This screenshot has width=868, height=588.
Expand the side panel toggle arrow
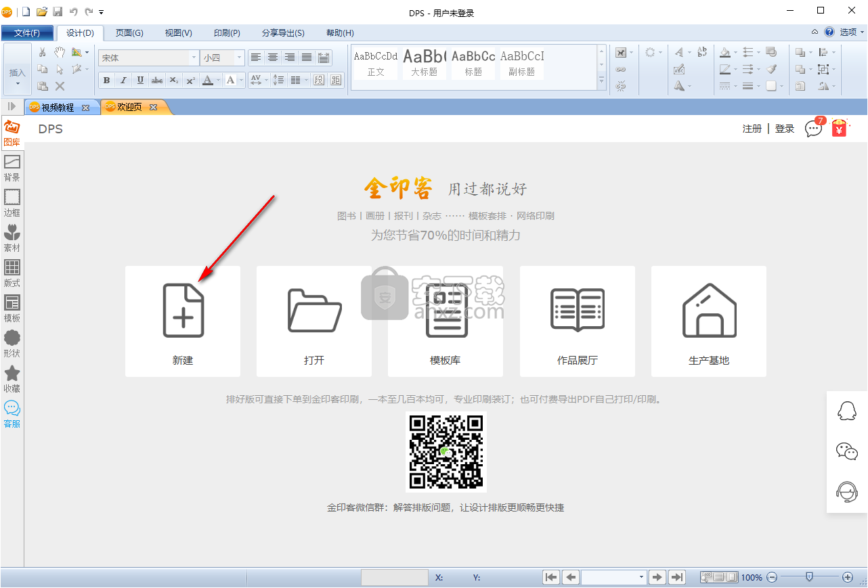pos(12,106)
